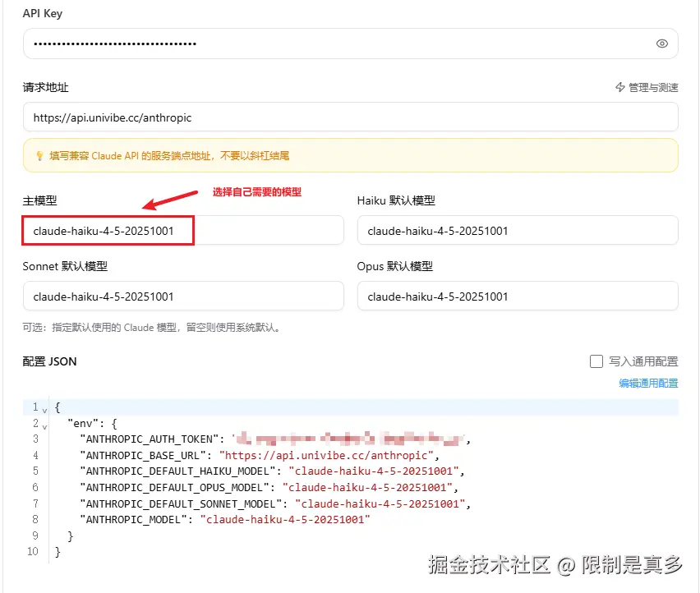Click the ANTHROPIC_DEFAULT_HAIKU_MODEL line
The width and height of the screenshot is (700, 593).
272,471
